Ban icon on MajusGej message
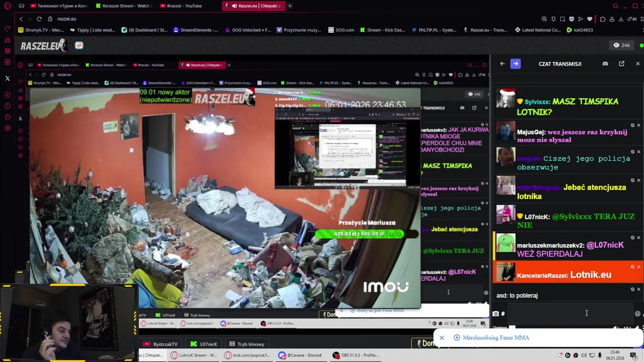Viewport: 644px width, 362px height. 633,125
